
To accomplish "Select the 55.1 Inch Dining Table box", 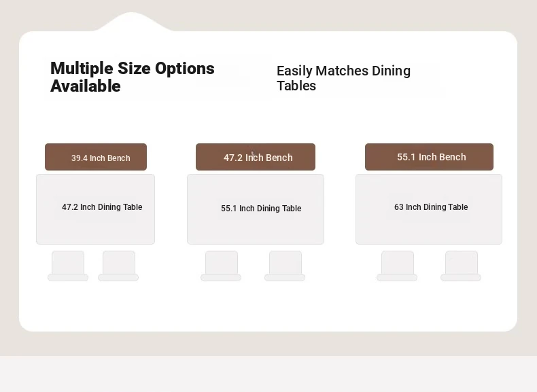I will pos(256,209).
